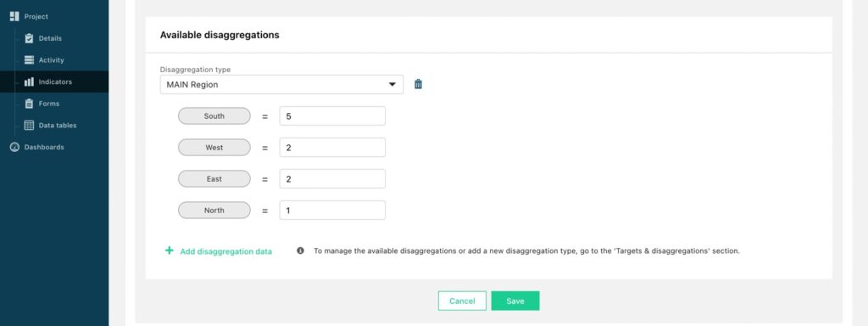Image resolution: width=868 pixels, height=326 pixels.
Task: Open the Disaggregation type dropdown
Action: point(281,84)
